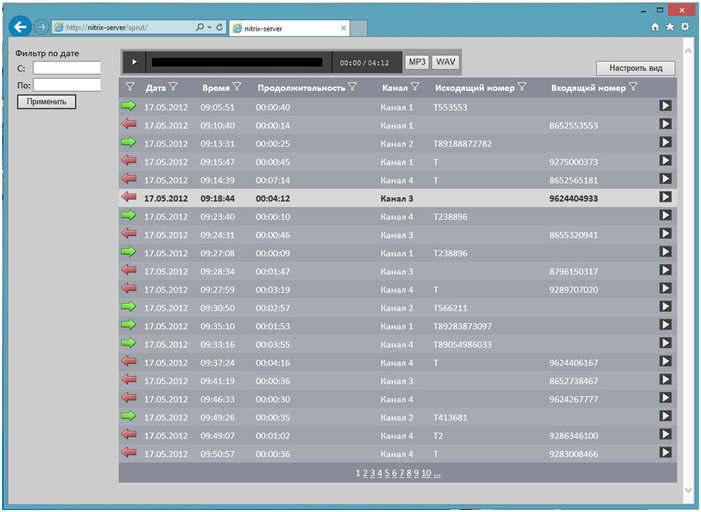Open filter for Исходящий номер column
The width and height of the screenshot is (701, 512).
click(522, 87)
